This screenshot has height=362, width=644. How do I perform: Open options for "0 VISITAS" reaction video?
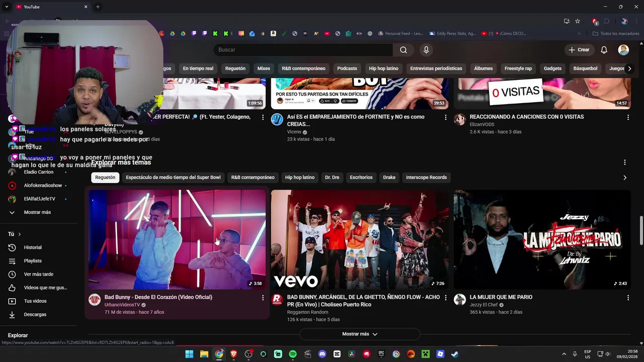tap(628, 117)
